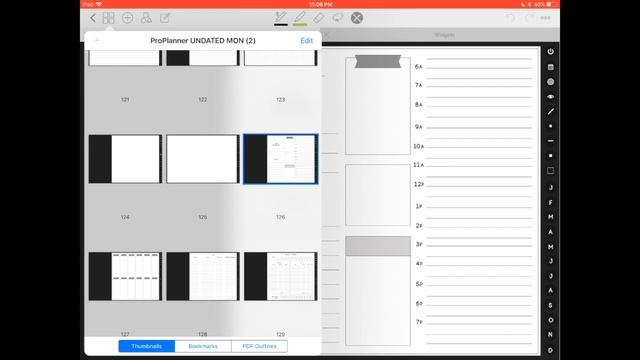Tap the filled circle icon on planner sidebar
Screen dimensions: 640x360
point(551,82)
